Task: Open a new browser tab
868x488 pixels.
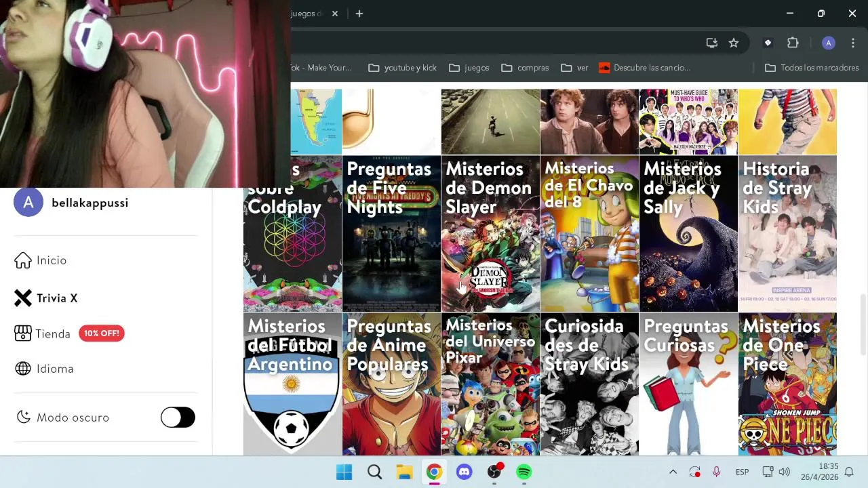Action: click(359, 14)
